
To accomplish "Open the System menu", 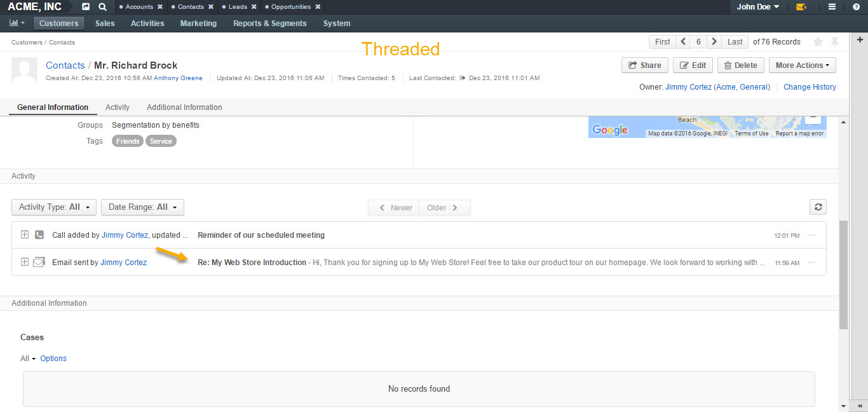I will 337,24.
